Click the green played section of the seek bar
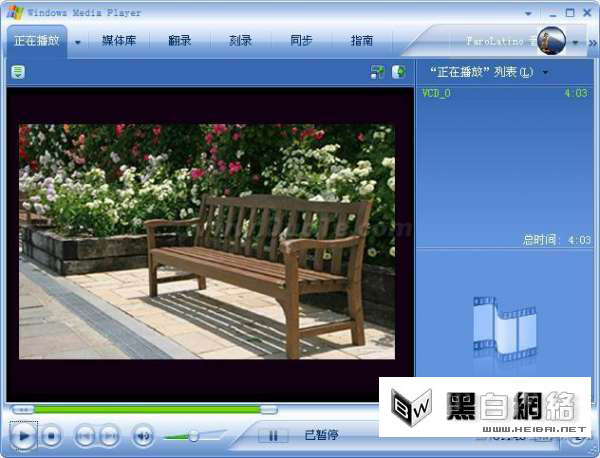The image size is (600, 458). [147, 410]
